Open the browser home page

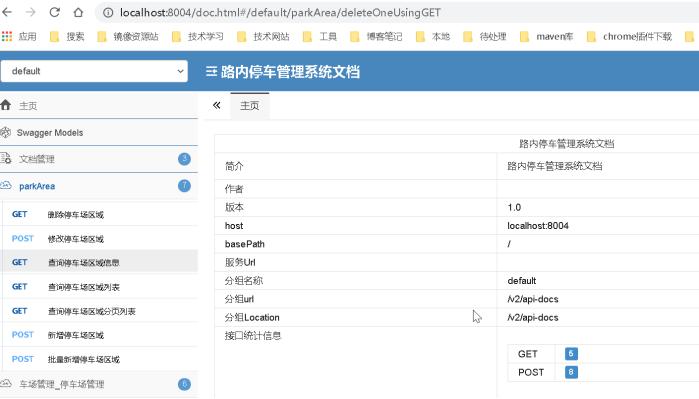tap(78, 12)
